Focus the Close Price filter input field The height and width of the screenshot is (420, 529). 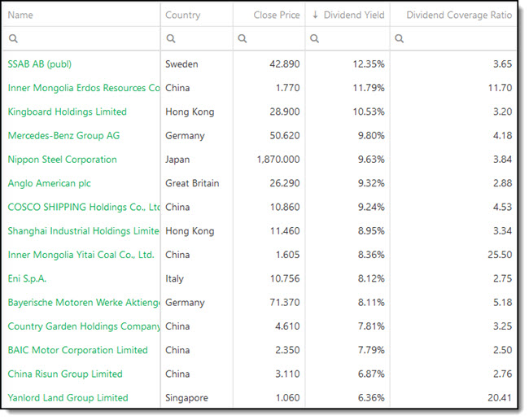(269, 38)
